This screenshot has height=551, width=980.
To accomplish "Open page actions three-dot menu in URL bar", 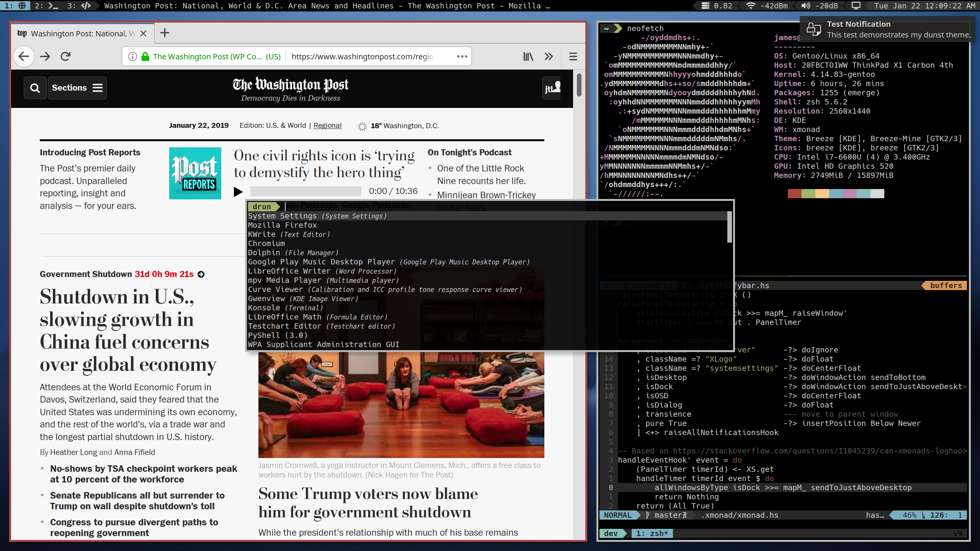I will 462,57.
